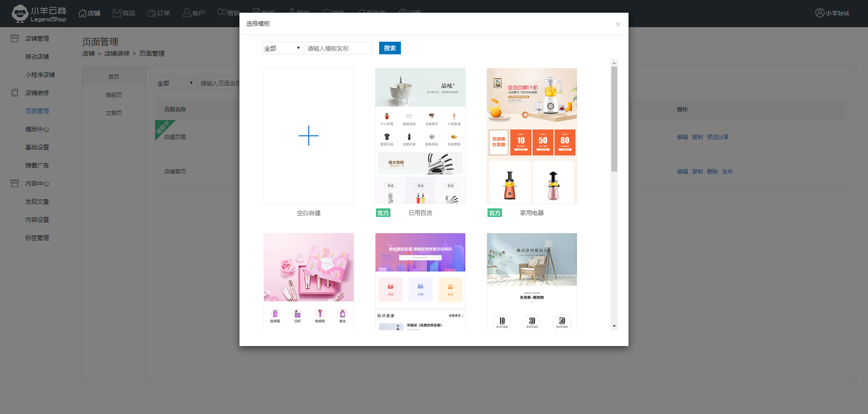Open the 客户 icon in top navigation
868x414 pixels.
point(187,13)
